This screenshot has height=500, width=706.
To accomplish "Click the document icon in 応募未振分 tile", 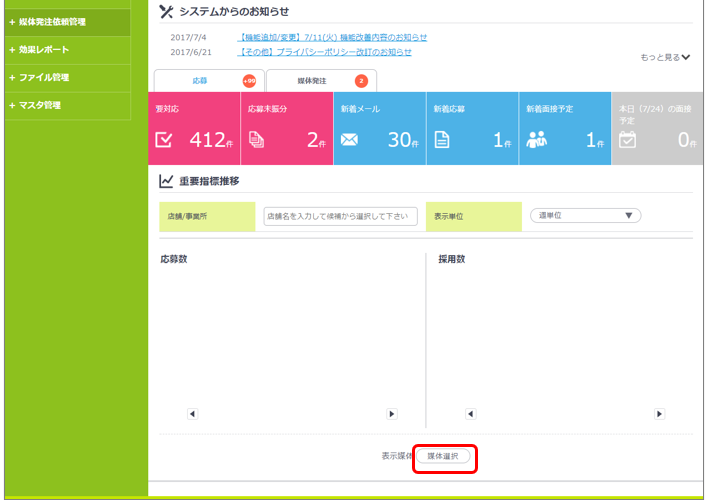I will [x=256, y=141].
